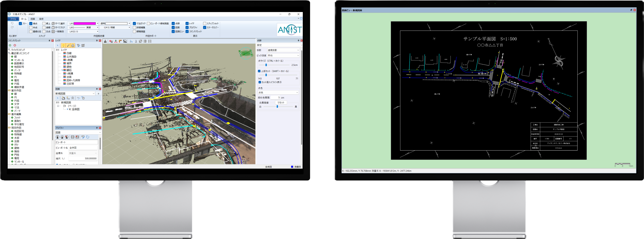The width and height of the screenshot is (644, 239).
Task: Adjust the 白黒閾値 slider handle
Action: click(277, 107)
